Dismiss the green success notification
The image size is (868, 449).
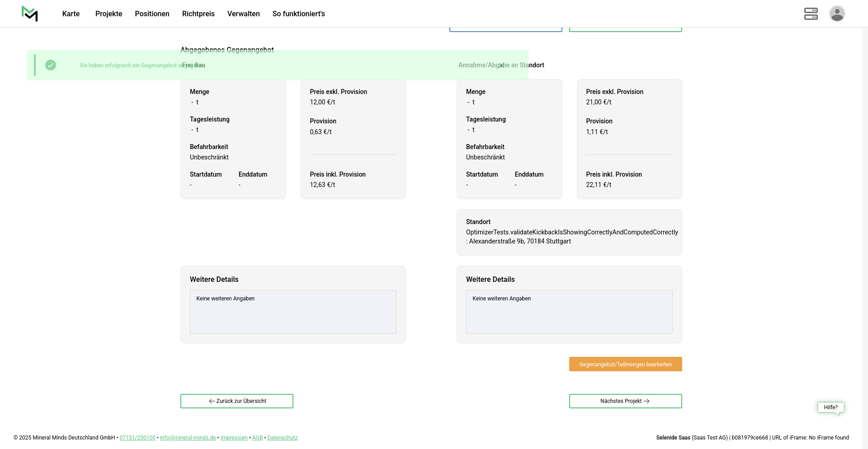click(501, 65)
